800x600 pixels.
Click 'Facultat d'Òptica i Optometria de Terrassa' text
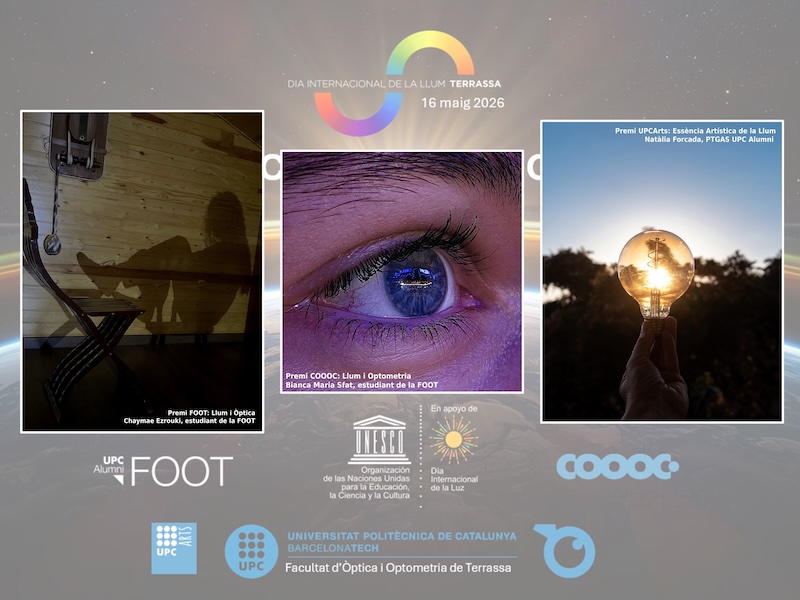[398, 568]
